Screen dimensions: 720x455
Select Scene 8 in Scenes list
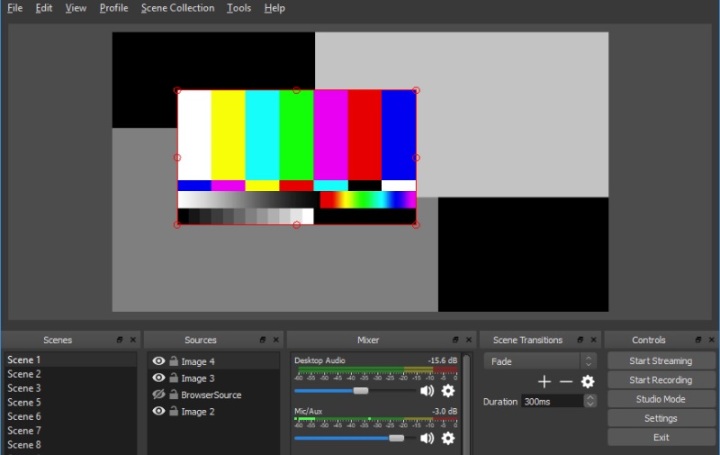pyautogui.click(x=71, y=445)
